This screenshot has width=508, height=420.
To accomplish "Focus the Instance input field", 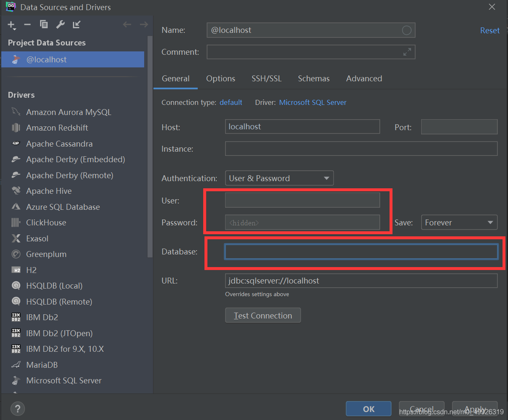I will (361, 148).
